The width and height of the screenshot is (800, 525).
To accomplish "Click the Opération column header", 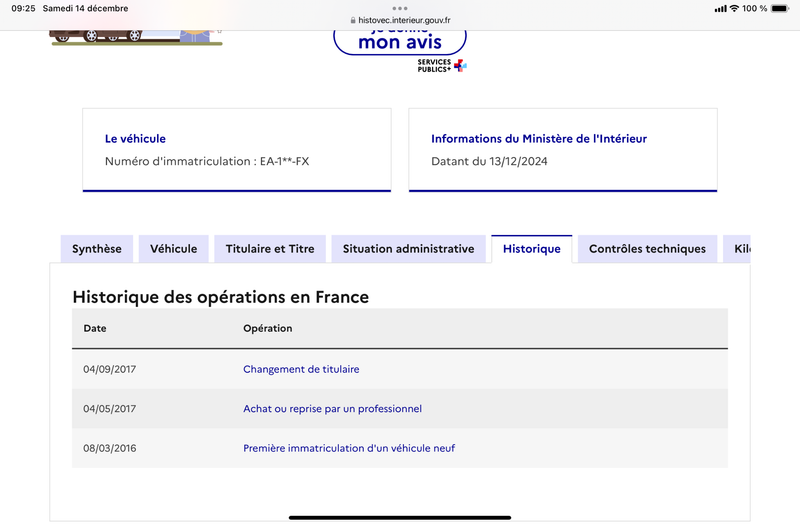I will tap(268, 328).
